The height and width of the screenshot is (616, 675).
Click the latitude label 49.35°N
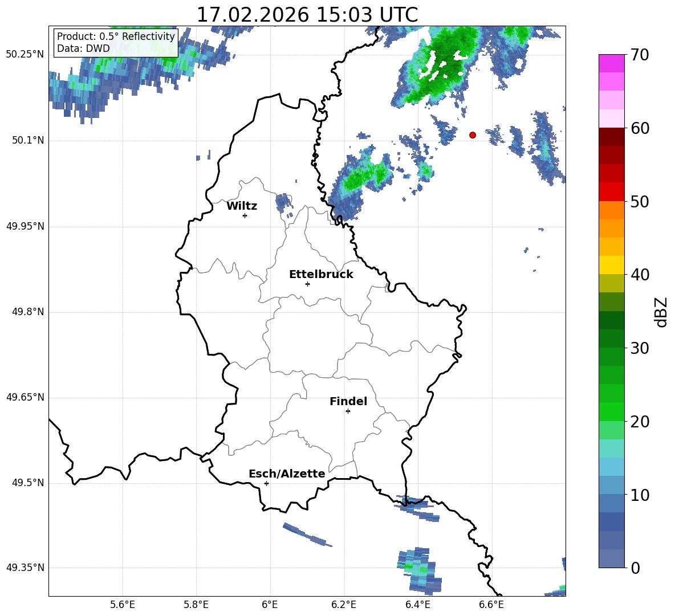pyautogui.click(x=25, y=568)
